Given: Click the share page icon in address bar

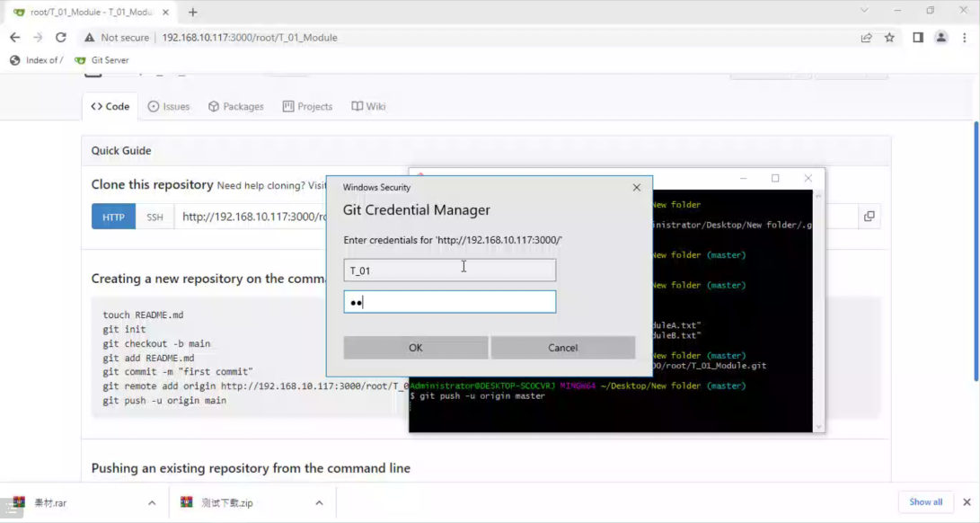Looking at the screenshot, I should [866, 38].
